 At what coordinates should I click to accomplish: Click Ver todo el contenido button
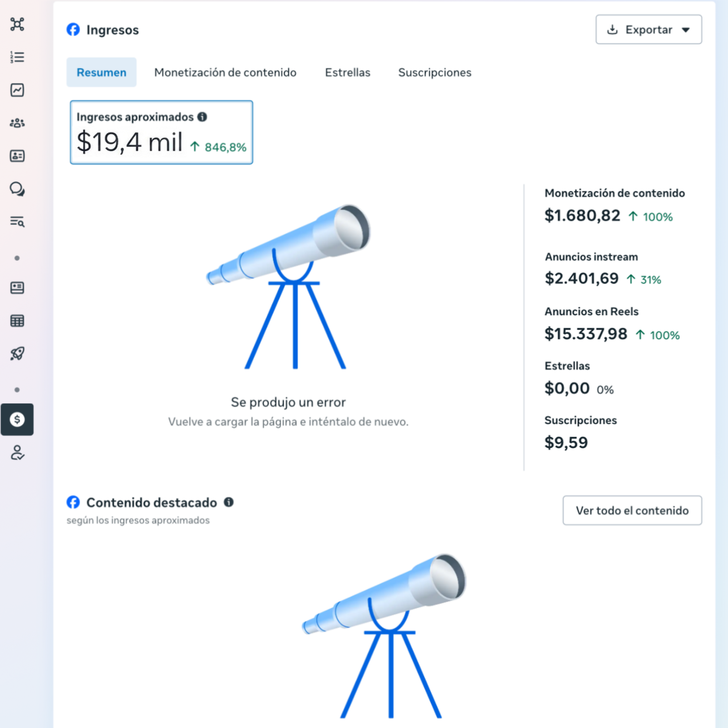pos(632,510)
